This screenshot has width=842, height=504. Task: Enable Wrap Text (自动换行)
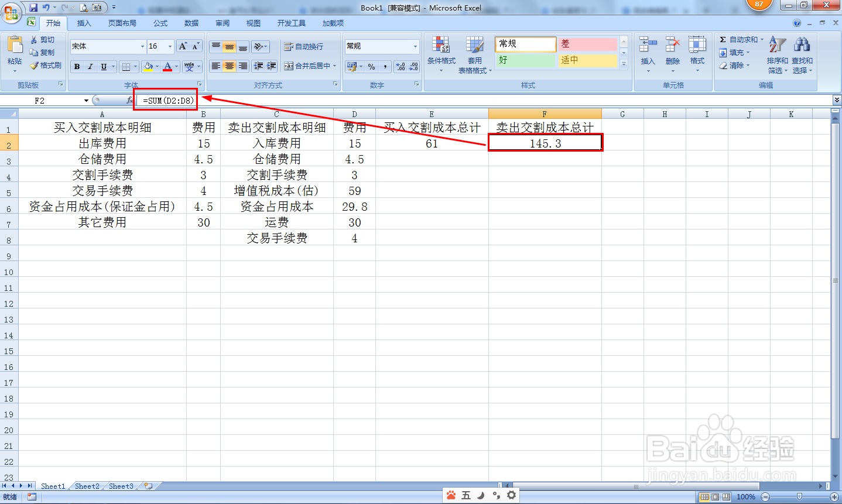[303, 47]
